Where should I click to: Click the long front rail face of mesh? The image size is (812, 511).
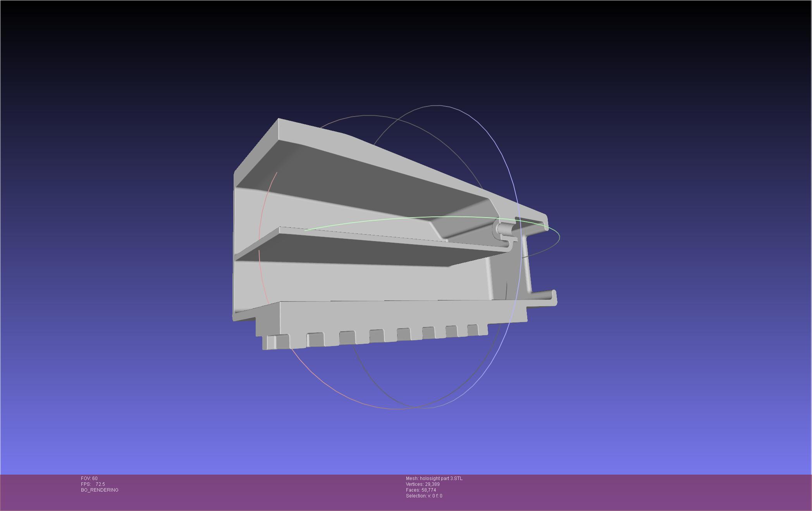coord(387,316)
